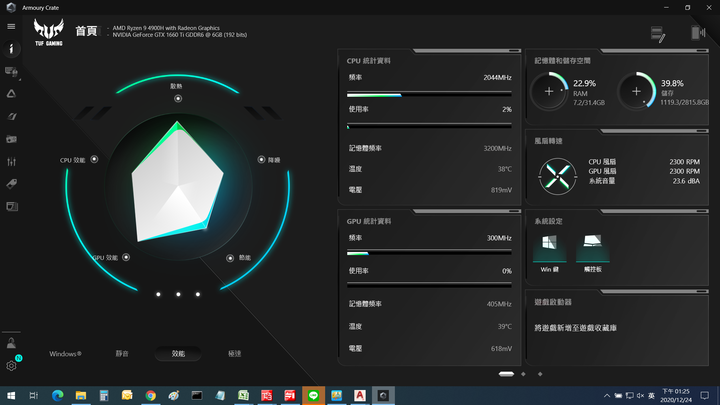Toggle the touchpad tile
The image size is (720, 405).
click(x=592, y=253)
